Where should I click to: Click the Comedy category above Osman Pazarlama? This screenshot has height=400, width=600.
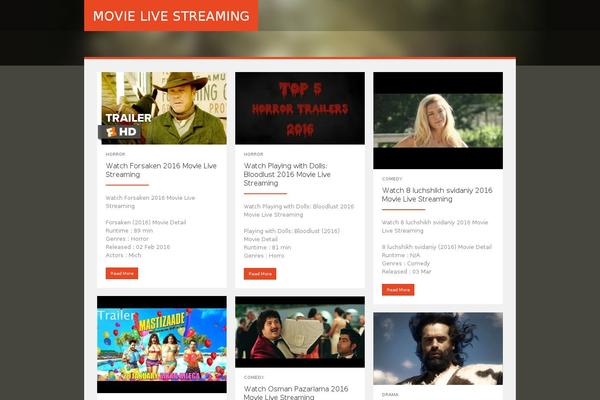[x=254, y=377]
